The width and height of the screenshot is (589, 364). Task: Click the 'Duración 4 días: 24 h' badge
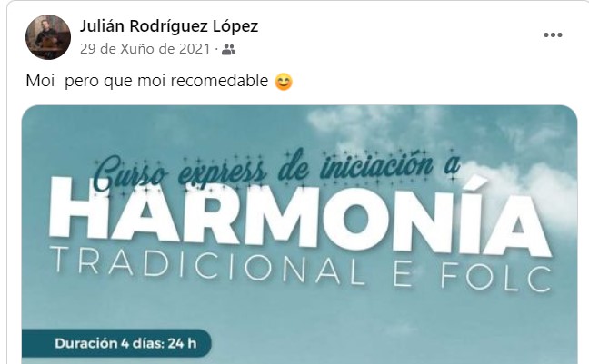point(116,343)
